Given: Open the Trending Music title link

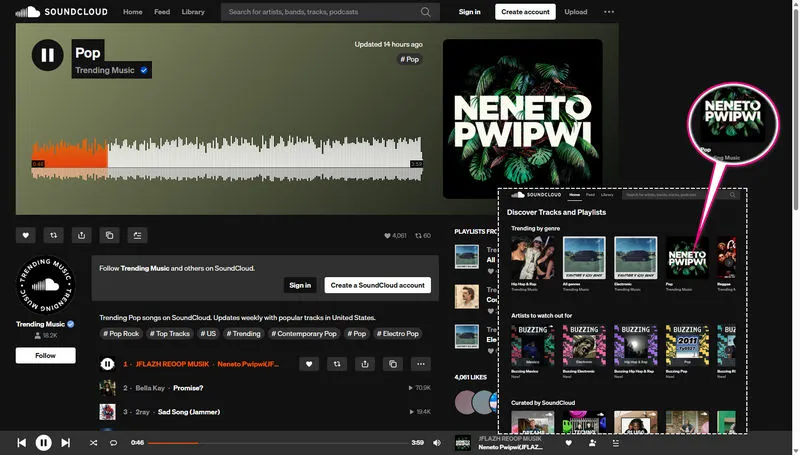Looking at the screenshot, I should point(105,70).
